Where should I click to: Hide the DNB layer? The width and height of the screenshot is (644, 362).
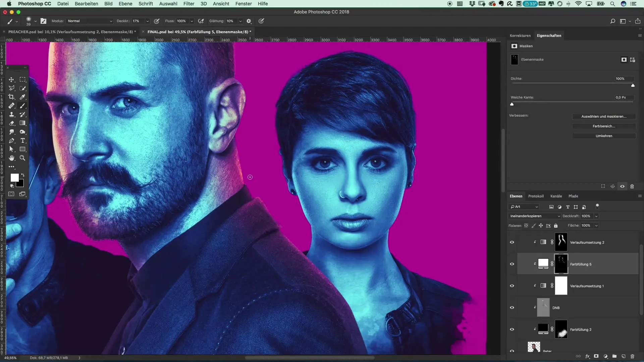512,308
